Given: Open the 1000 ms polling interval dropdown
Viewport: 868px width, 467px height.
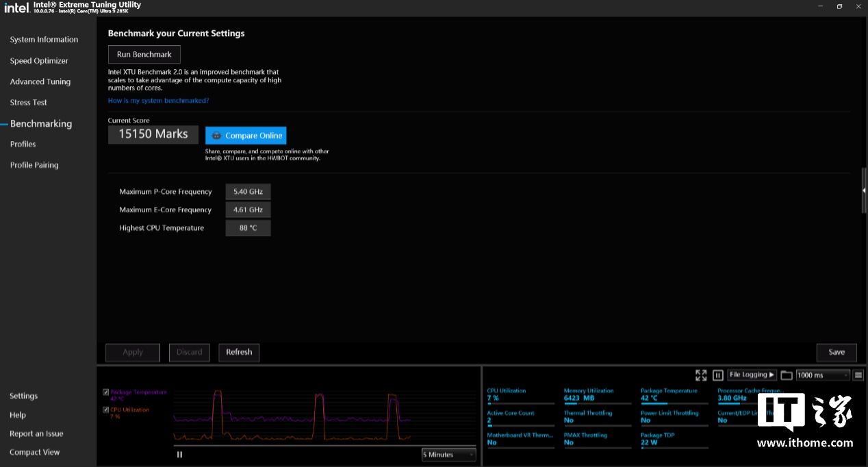Looking at the screenshot, I should click(x=822, y=375).
